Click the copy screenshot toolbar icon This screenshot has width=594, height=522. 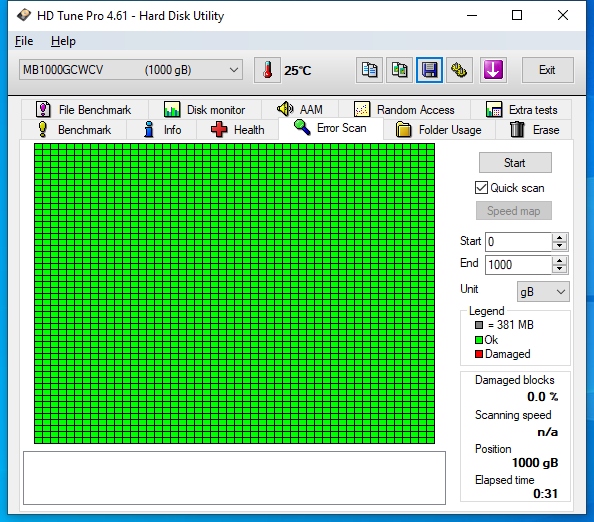[399, 70]
